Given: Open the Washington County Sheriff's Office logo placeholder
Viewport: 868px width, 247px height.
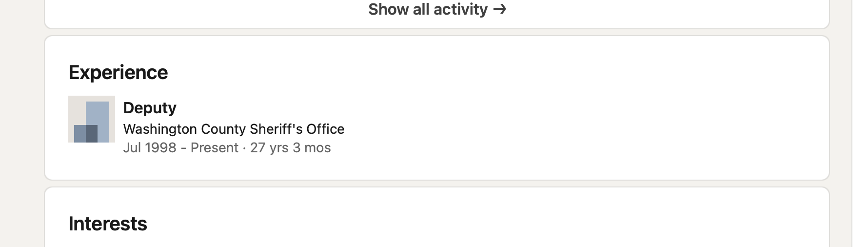Looking at the screenshot, I should (x=92, y=119).
